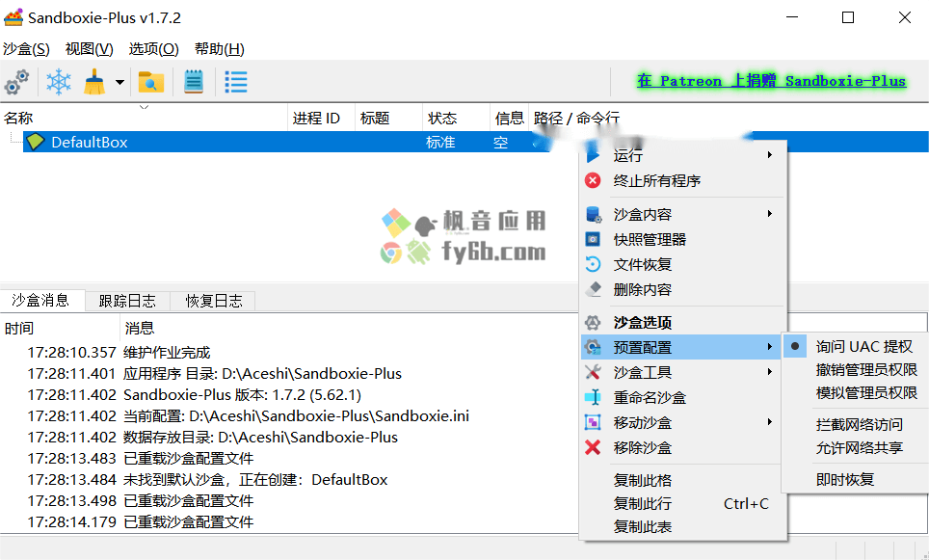Click the Sandboxie-Plus title bar app icon
The image size is (929, 560).
(13, 17)
